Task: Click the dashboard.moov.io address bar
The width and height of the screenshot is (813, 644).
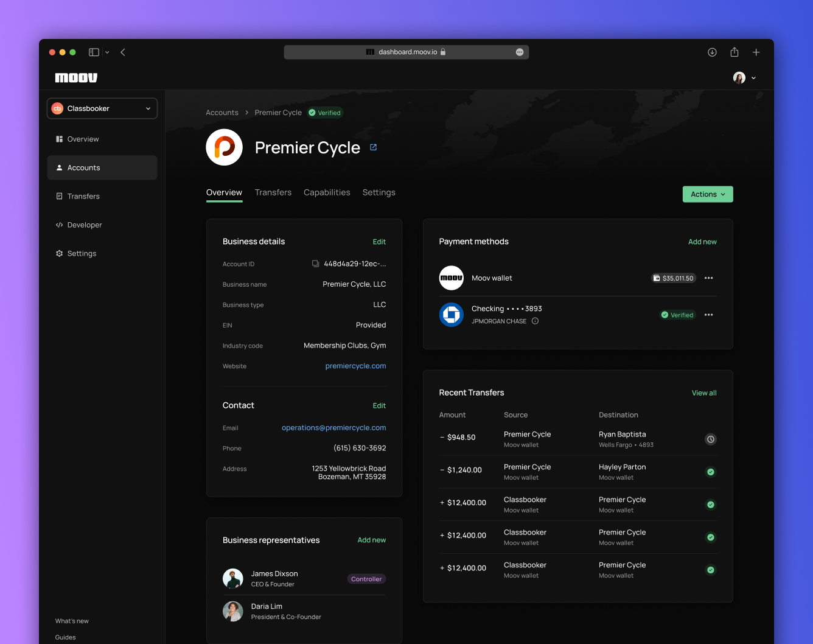Action: [x=406, y=52]
